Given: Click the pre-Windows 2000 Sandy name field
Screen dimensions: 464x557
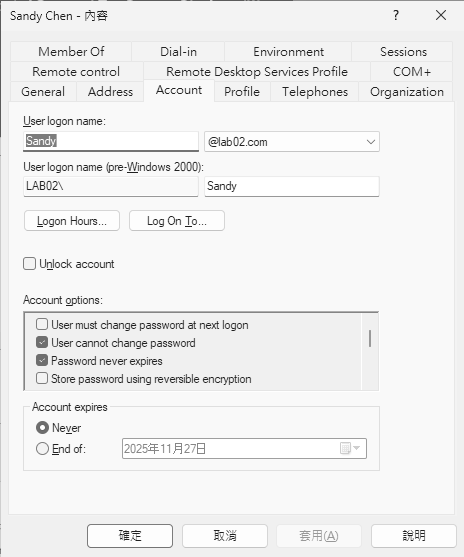Looking at the screenshot, I should (292, 186).
